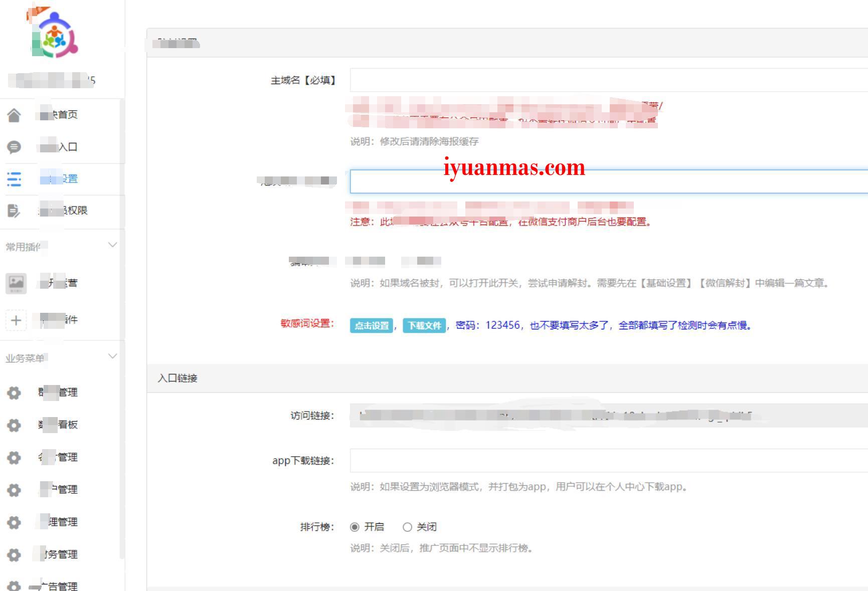This screenshot has height=591, width=868.
Task: Open the 看板 sidebar entry
Action: tap(62, 425)
